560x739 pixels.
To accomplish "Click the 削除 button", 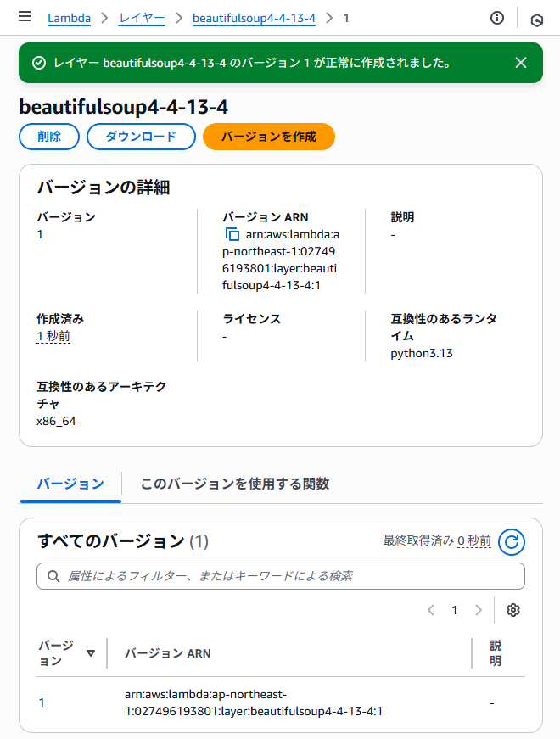I will pyautogui.click(x=49, y=137).
